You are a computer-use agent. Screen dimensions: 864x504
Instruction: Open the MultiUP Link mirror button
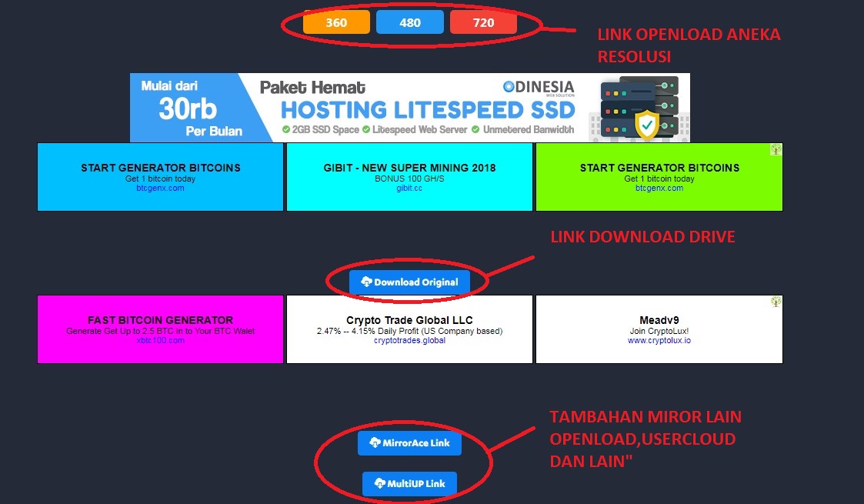tap(409, 483)
